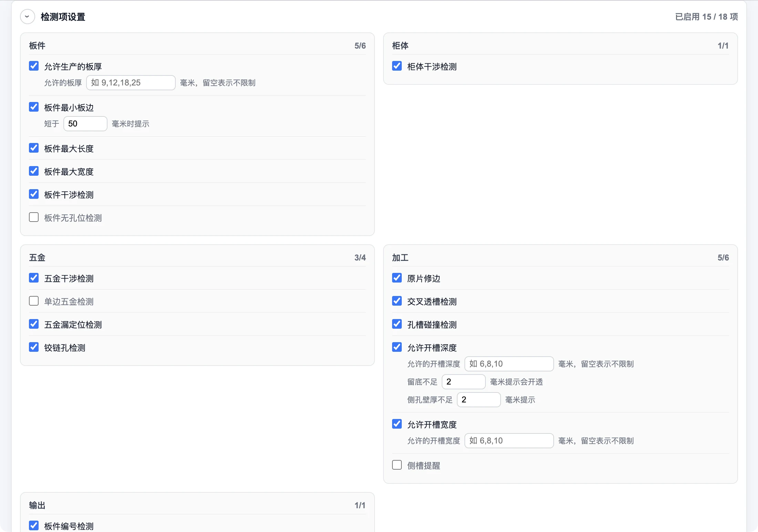Uncheck 允许开槽宽度 checkbox
The width and height of the screenshot is (758, 532).
tap(397, 424)
